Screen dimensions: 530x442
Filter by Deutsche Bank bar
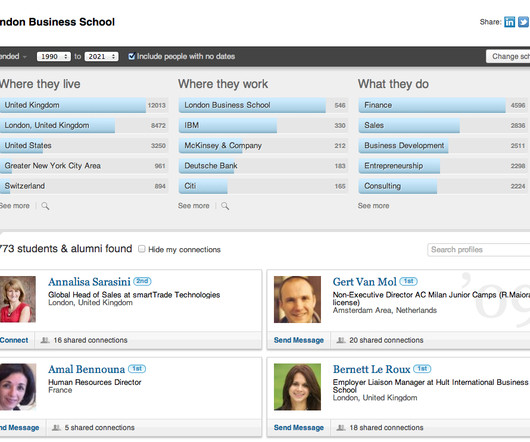tap(264, 166)
